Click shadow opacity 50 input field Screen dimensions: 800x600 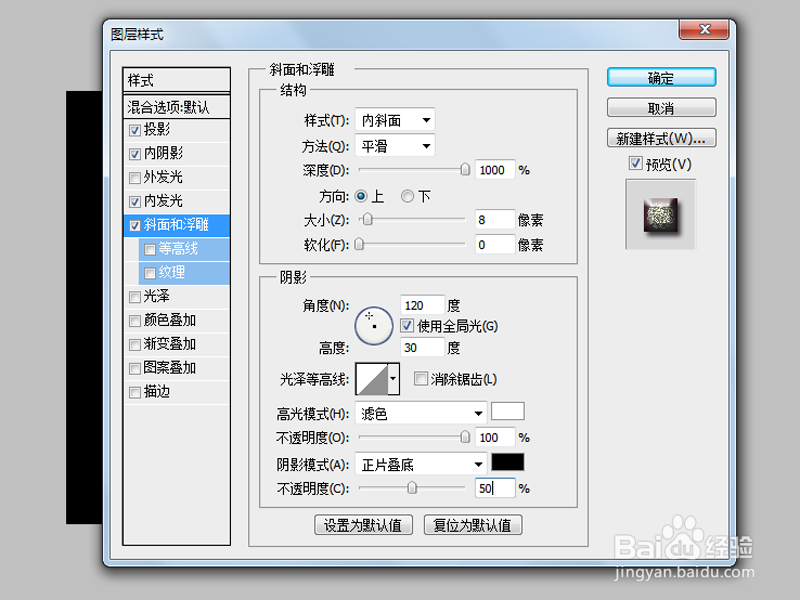[x=495, y=488]
